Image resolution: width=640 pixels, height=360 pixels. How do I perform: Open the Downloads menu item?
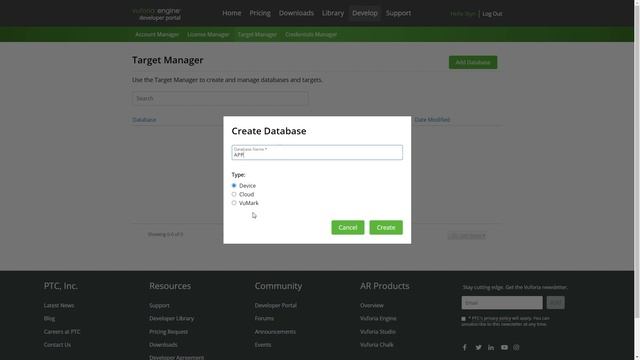(x=296, y=13)
